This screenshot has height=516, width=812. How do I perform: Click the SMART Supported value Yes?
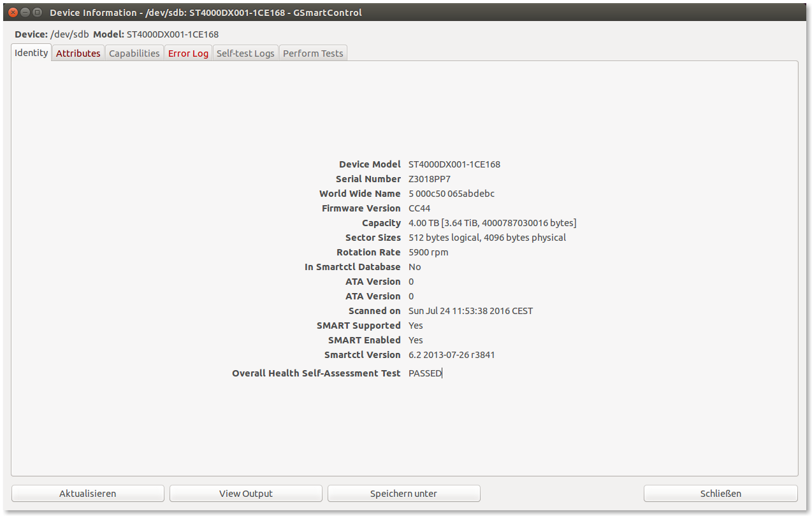(416, 326)
